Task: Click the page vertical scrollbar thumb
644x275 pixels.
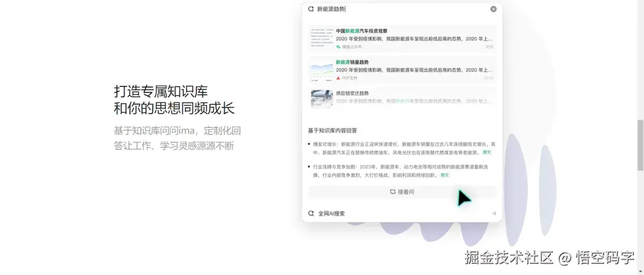Action: pyautogui.click(x=640, y=145)
